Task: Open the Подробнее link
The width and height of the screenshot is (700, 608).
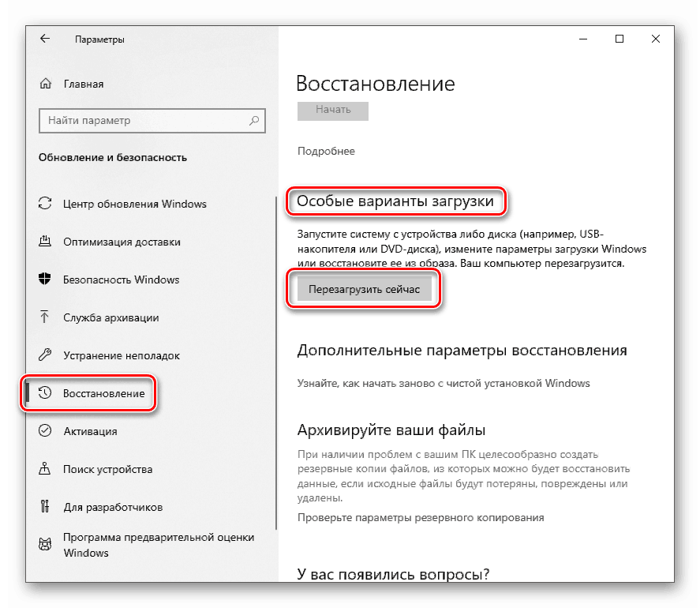Action: (326, 152)
